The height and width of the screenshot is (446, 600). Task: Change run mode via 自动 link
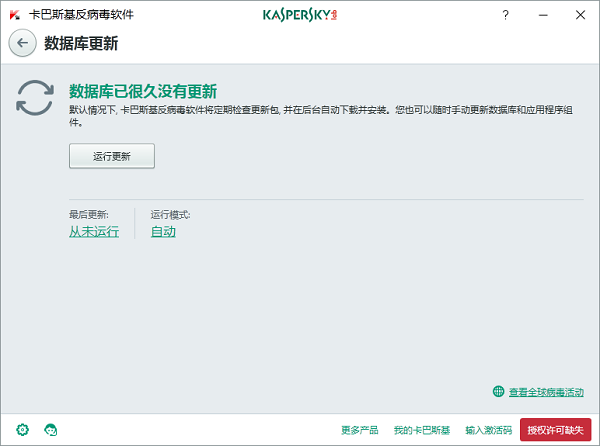(x=163, y=231)
